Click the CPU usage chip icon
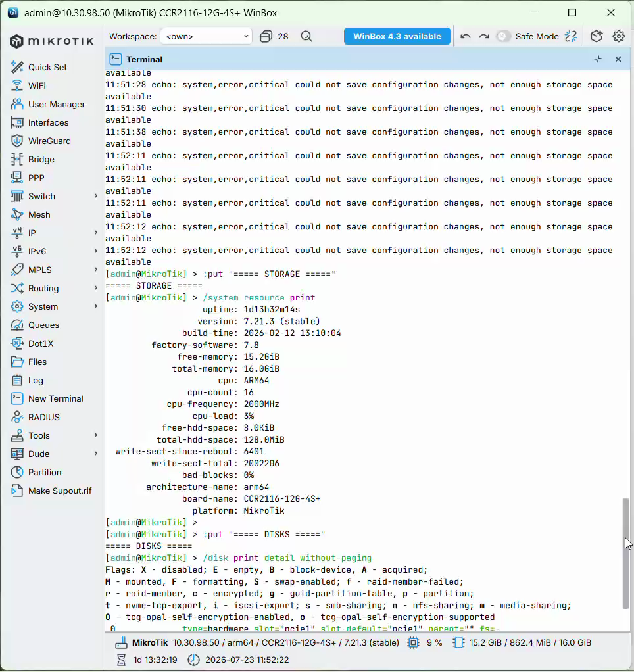The width and height of the screenshot is (634, 672). pyautogui.click(x=413, y=643)
